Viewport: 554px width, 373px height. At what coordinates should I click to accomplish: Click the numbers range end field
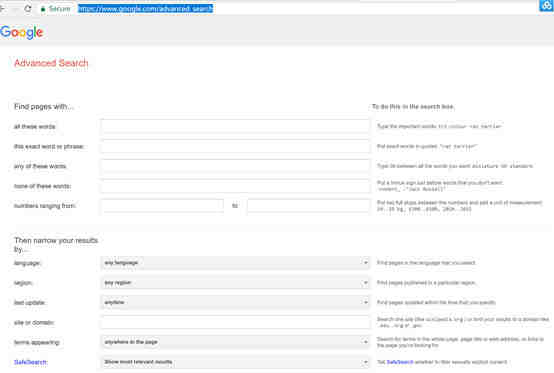(x=308, y=206)
